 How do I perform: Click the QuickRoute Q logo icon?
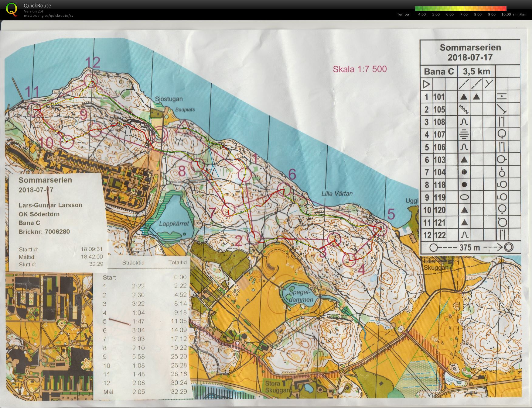coord(12,9)
